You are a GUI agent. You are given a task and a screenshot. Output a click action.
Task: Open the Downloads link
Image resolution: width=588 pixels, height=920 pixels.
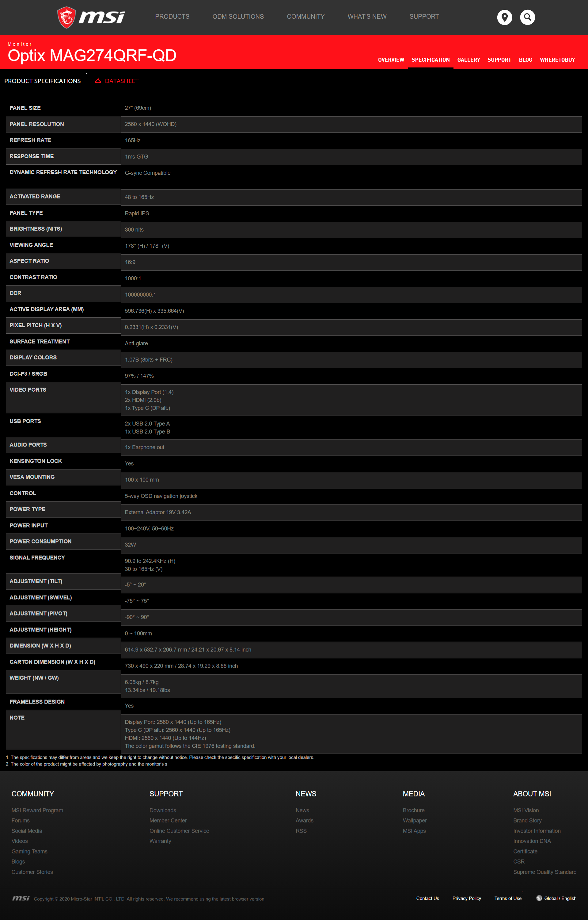coord(163,810)
